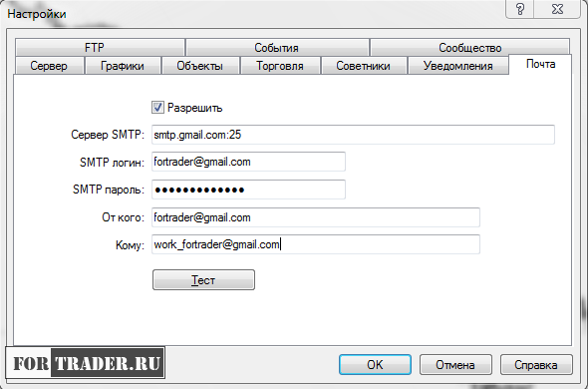Close the Настройки dialog window

558,9
